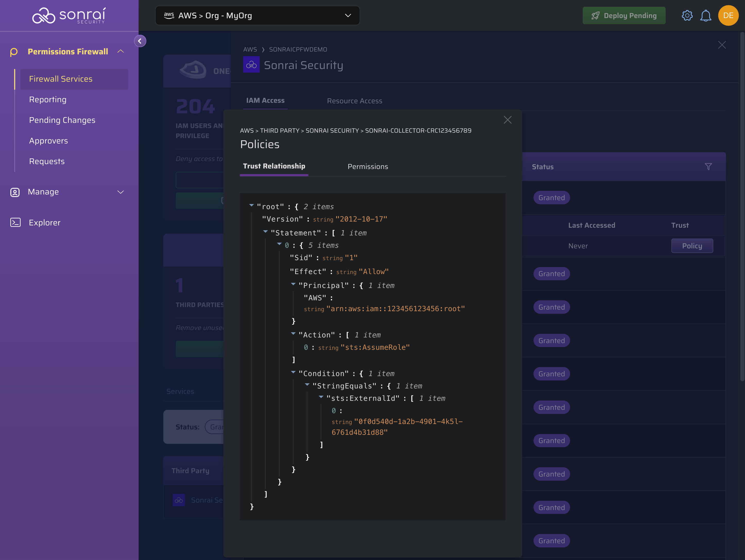
Task: Click the Sonrai Security panel header icon
Action: coord(251,65)
